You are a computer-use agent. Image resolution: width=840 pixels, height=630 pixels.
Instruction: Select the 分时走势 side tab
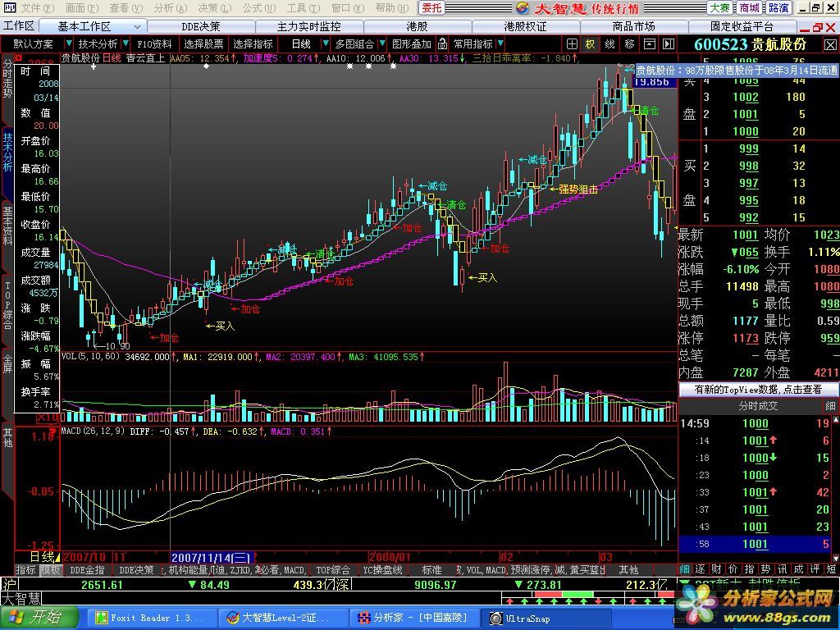7,80
